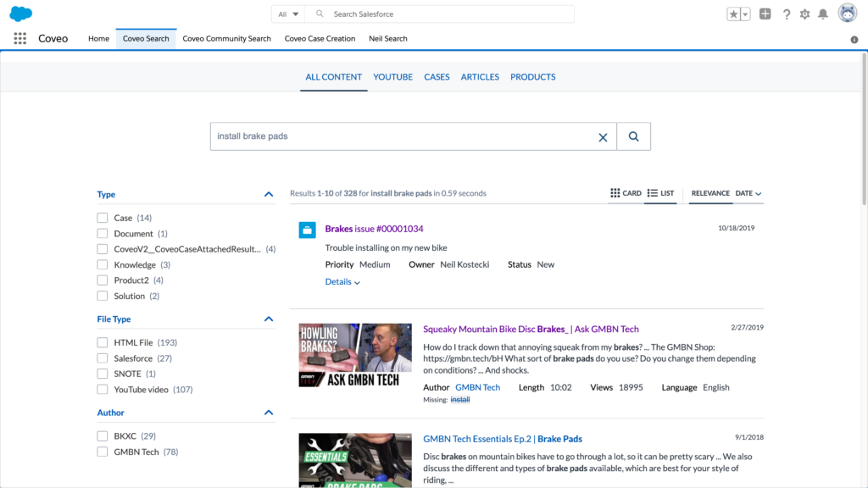Click the Help question mark icon
The image size is (868, 488).
click(x=787, y=14)
